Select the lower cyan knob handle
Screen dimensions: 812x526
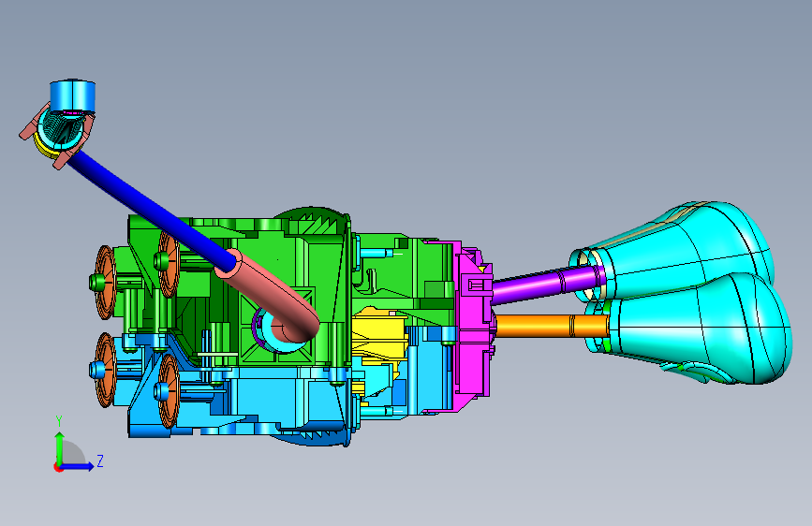pos(694,329)
